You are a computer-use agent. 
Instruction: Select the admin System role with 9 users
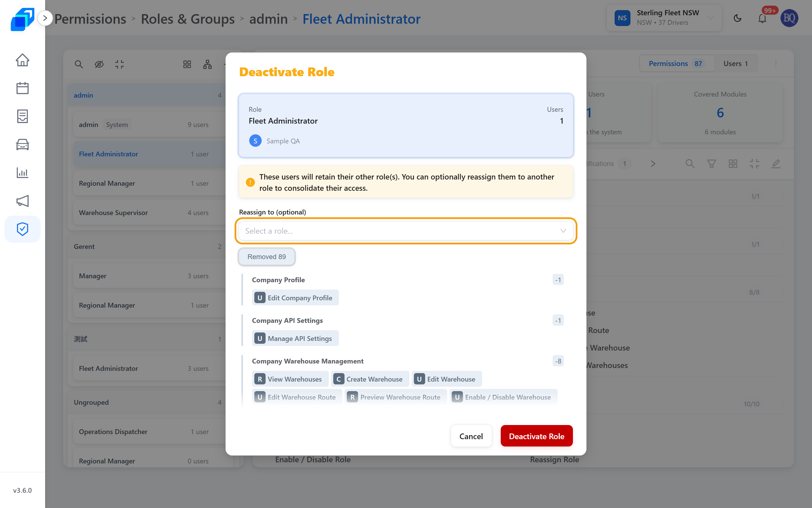click(x=150, y=125)
